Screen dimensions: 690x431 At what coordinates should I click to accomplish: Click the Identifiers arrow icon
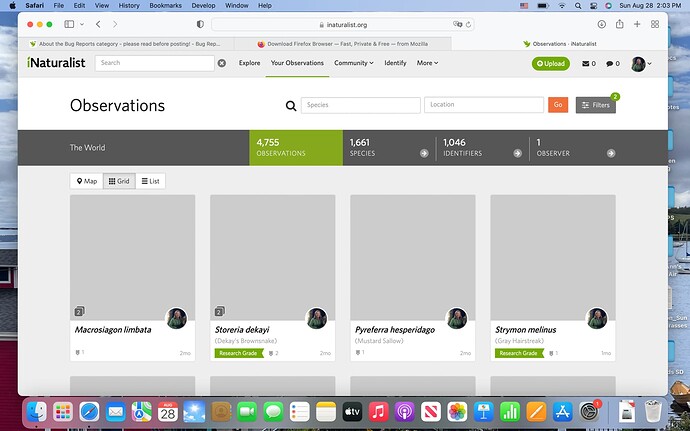pyautogui.click(x=517, y=153)
